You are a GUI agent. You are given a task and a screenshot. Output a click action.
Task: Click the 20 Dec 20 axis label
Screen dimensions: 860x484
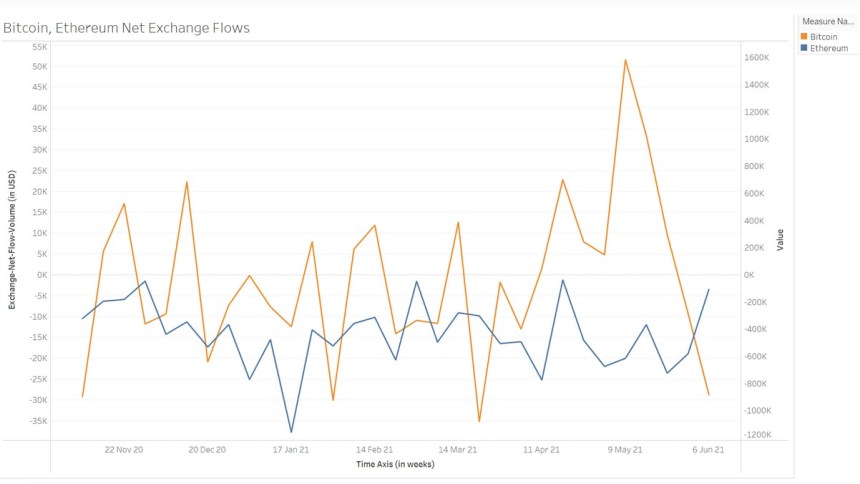(x=207, y=449)
